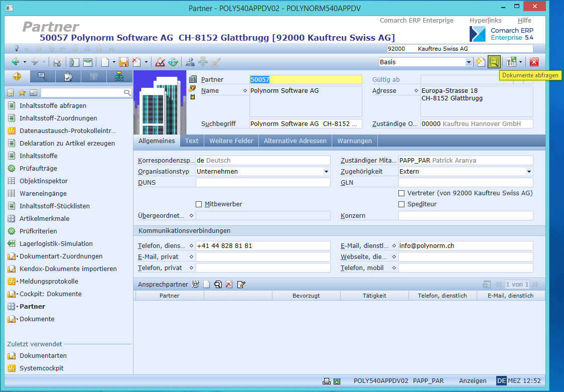Open the organization hierarchy panel tab

[119, 76]
